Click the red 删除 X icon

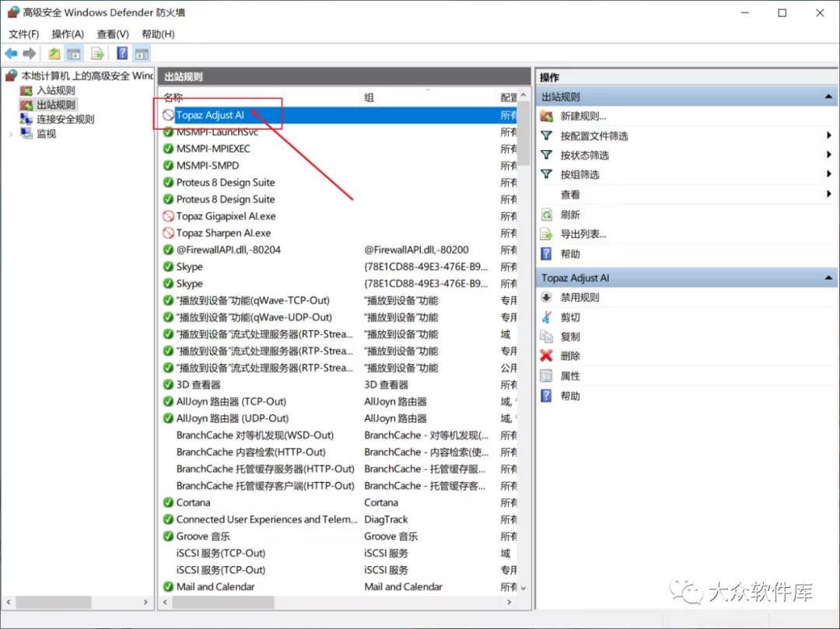(x=547, y=356)
